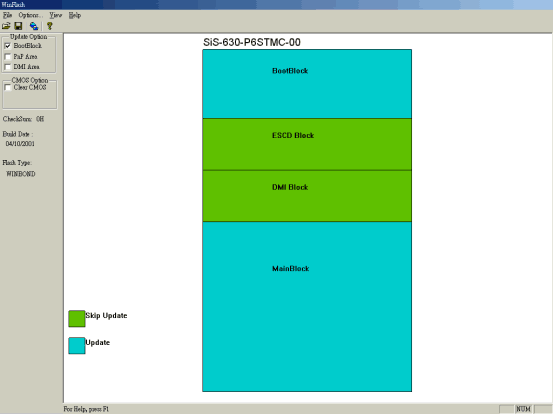Click the SiS-630-P6STMC-00 title text
Viewport: 554px width, 415px height.
pos(252,42)
